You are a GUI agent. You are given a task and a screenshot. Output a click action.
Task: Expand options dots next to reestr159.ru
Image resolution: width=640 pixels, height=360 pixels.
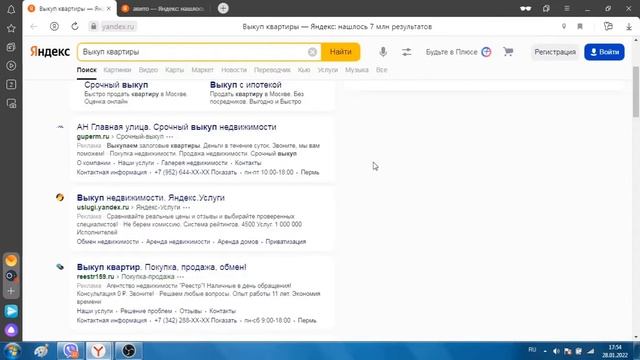[181, 277]
